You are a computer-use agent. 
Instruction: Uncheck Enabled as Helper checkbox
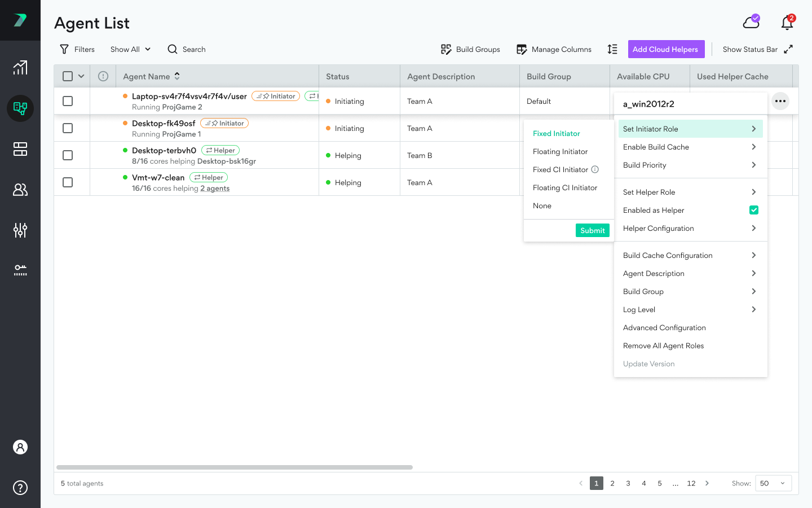point(754,210)
